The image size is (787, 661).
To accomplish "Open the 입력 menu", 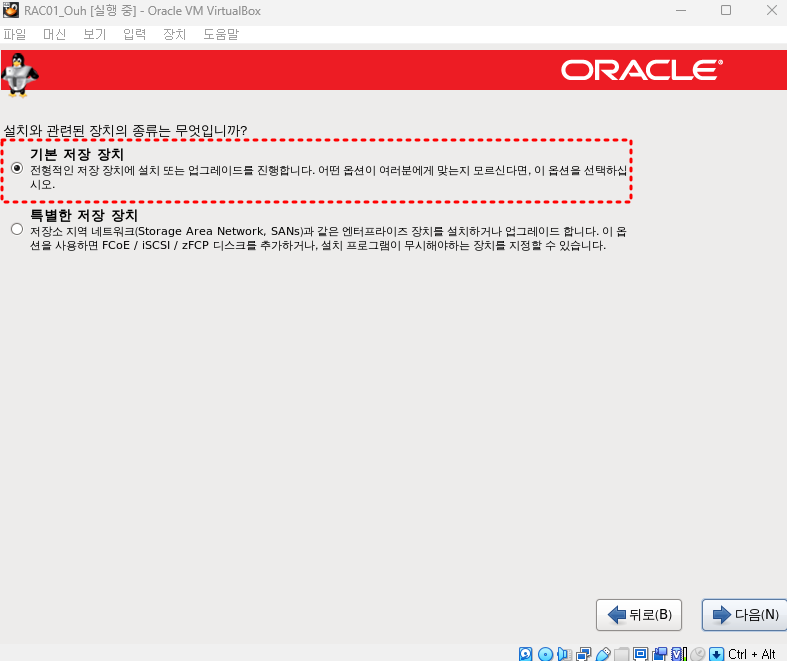I will [135, 34].
